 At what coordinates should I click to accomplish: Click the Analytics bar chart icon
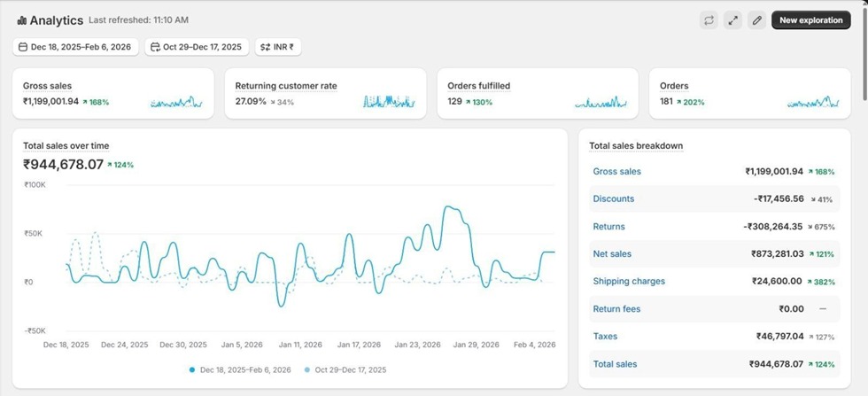(21, 20)
